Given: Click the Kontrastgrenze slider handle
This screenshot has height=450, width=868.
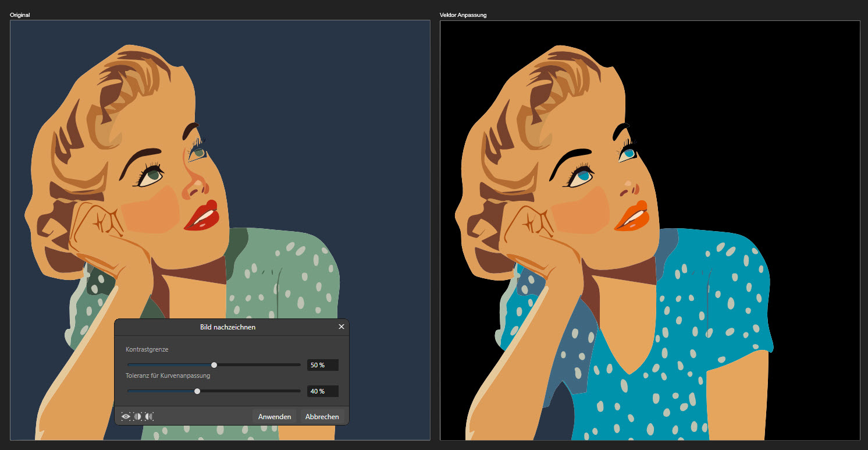Looking at the screenshot, I should 214,365.
